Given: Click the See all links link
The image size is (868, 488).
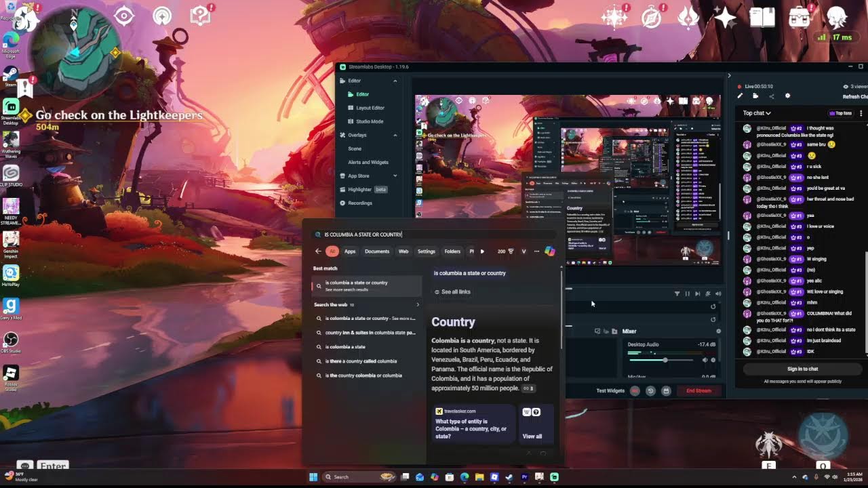Looking at the screenshot, I should coord(452,292).
